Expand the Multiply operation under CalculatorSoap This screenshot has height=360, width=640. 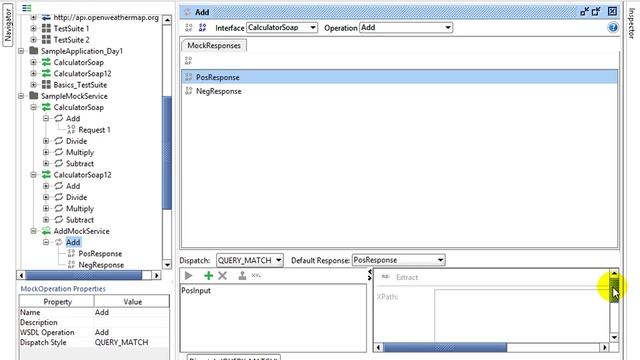46,152
